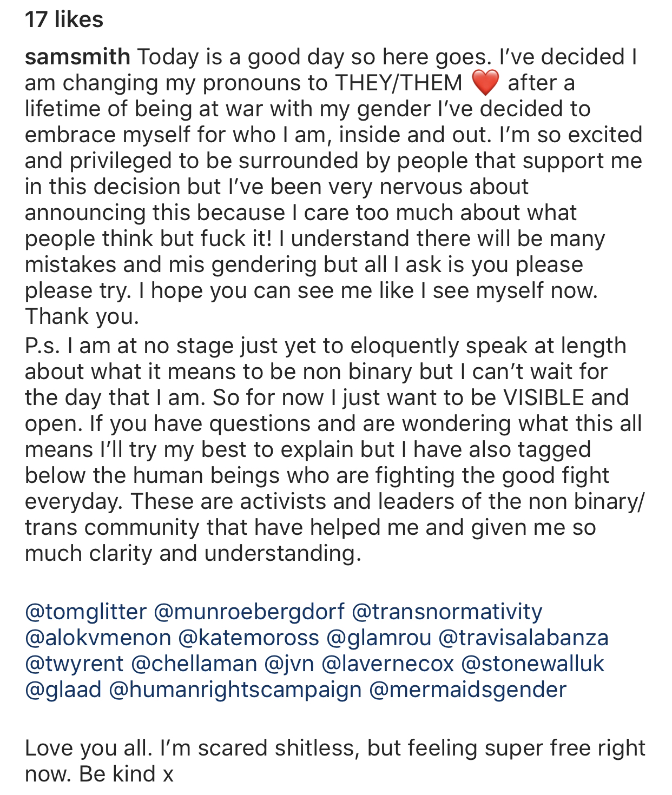Open the @twyrent mention
Screen dimensions: 672x795
point(74,664)
